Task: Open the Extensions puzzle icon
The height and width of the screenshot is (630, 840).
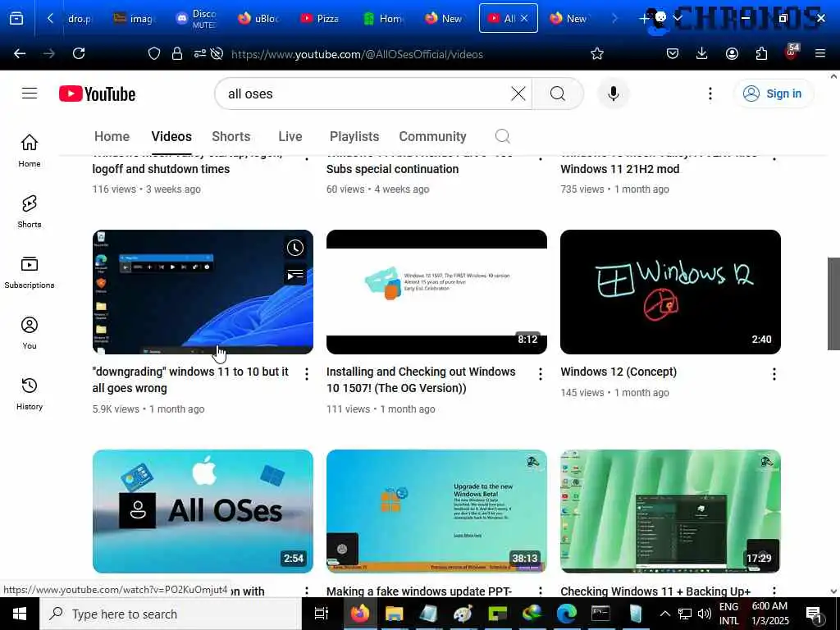Action: pos(761,53)
